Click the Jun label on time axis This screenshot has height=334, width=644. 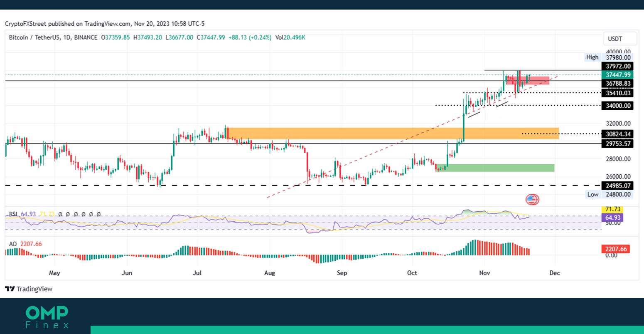click(127, 273)
